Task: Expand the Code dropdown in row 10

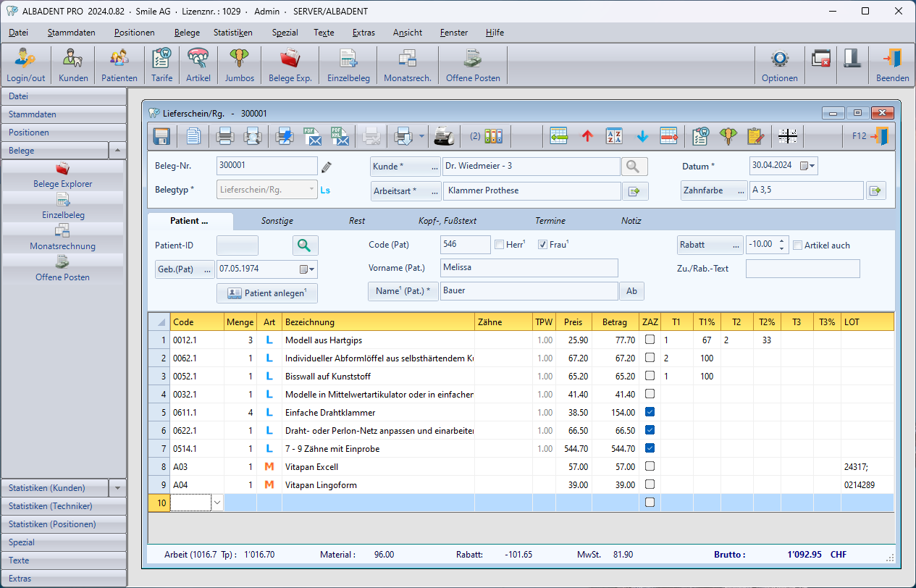Action: pyautogui.click(x=217, y=503)
